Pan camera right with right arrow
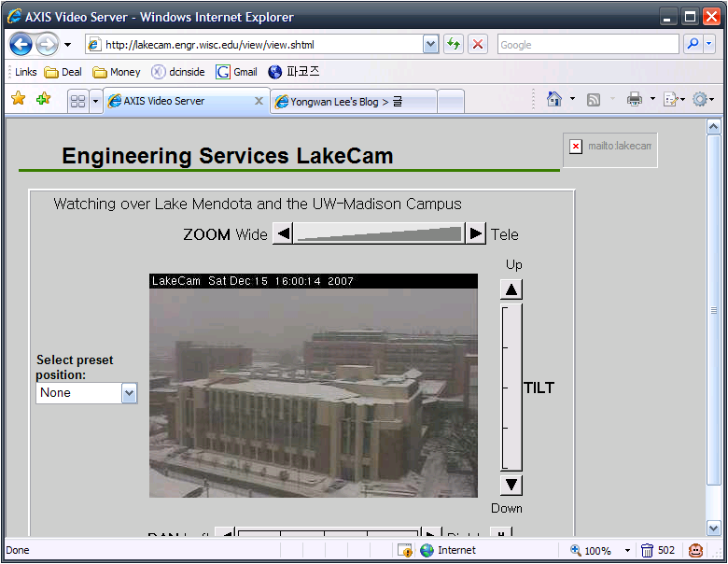The height and width of the screenshot is (564, 728). (431, 532)
